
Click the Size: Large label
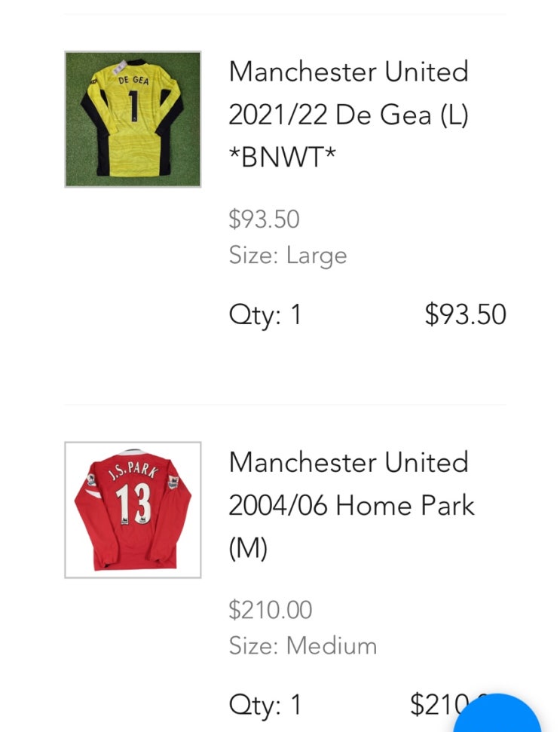[x=288, y=256]
